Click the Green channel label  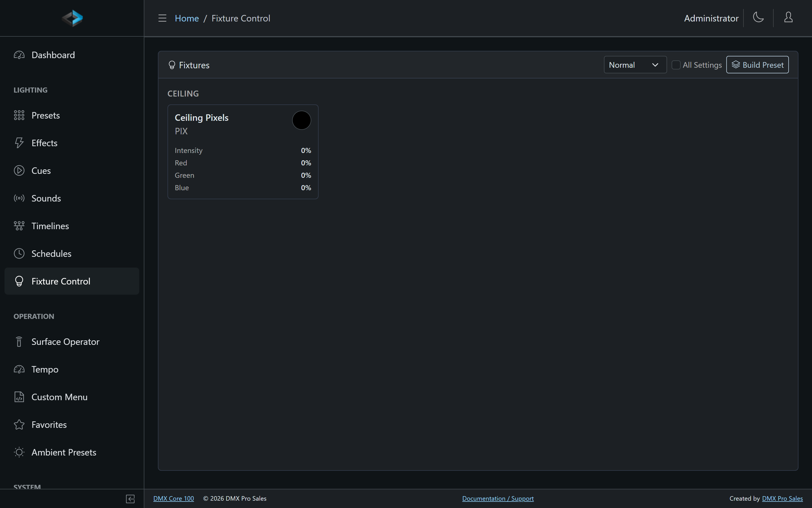pos(184,175)
